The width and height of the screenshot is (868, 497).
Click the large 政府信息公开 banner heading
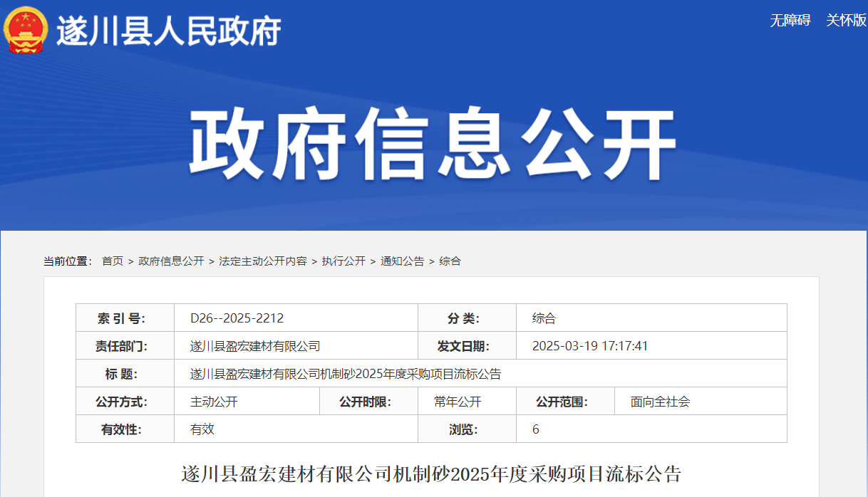point(433,145)
